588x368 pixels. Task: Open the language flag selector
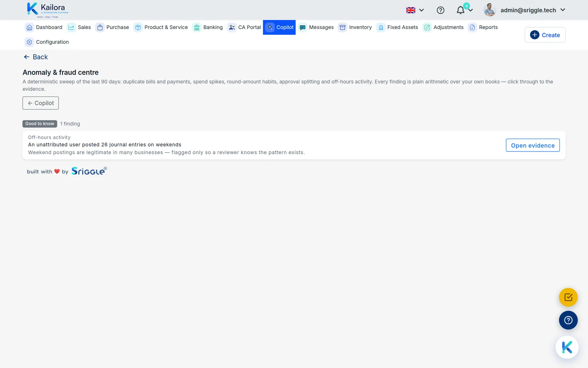pos(415,10)
